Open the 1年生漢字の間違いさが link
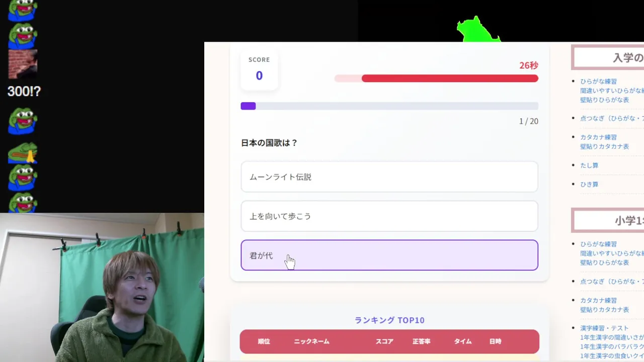This screenshot has height=362, width=644. 612,337
